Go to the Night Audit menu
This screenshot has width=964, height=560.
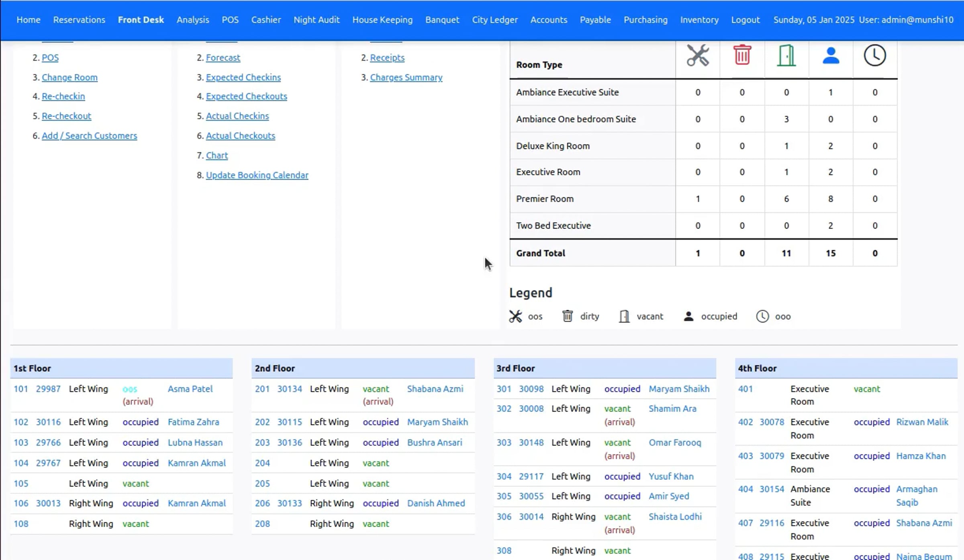pyautogui.click(x=317, y=20)
